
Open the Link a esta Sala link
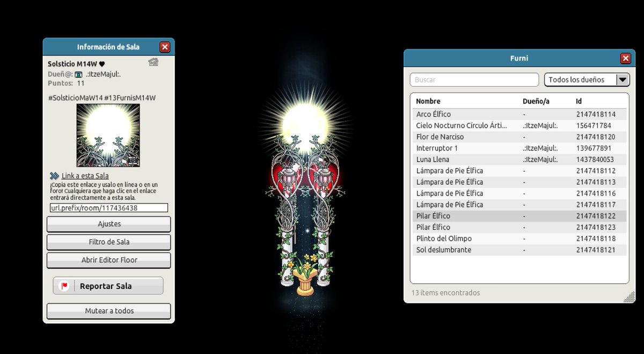pos(85,176)
